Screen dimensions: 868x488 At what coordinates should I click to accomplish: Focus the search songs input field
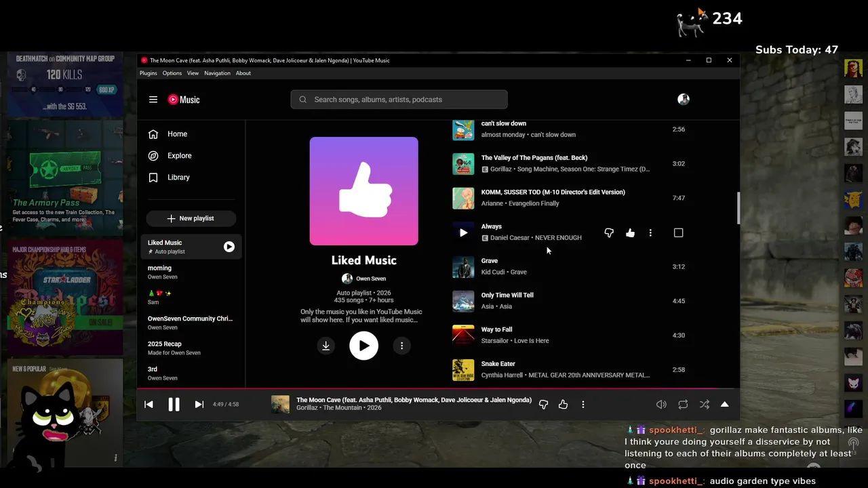pyautogui.click(x=399, y=100)
